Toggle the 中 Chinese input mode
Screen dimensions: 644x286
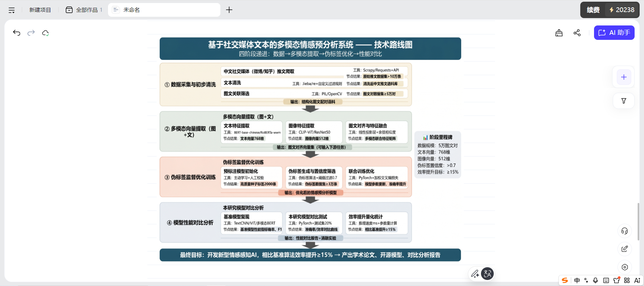click(x=577, y=281)
